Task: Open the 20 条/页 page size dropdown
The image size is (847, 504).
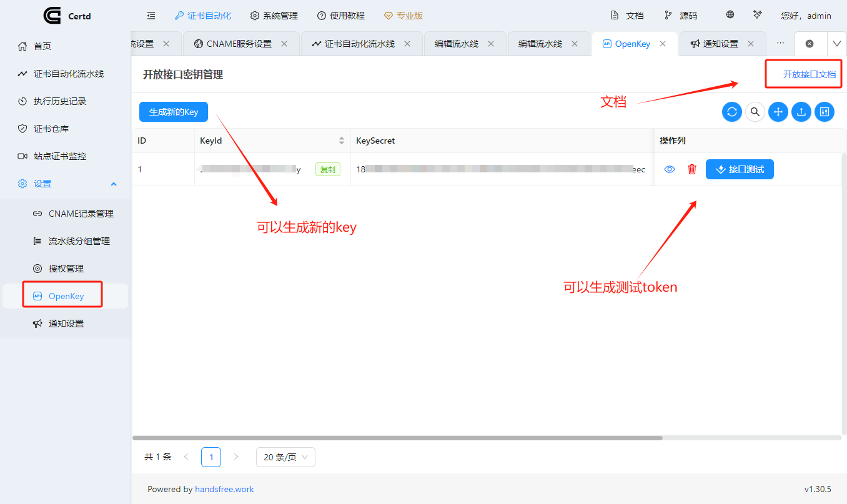Action: [285, 457]
